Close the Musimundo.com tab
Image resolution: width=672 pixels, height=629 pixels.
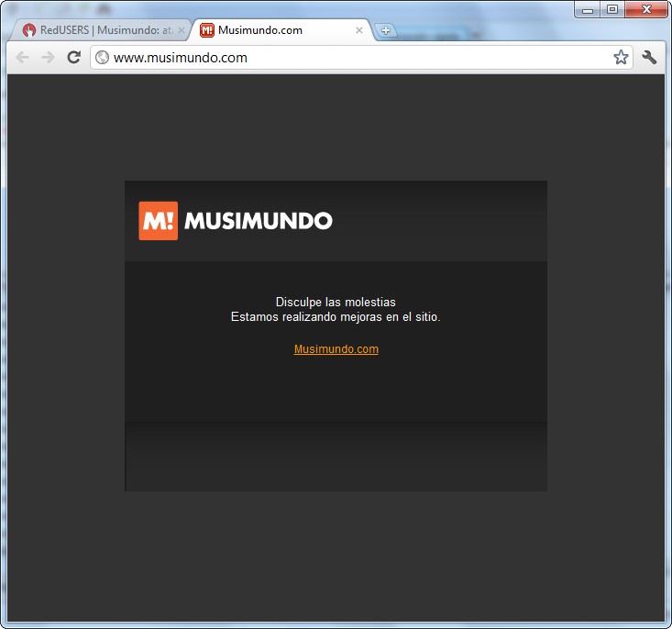pos(359,30)
